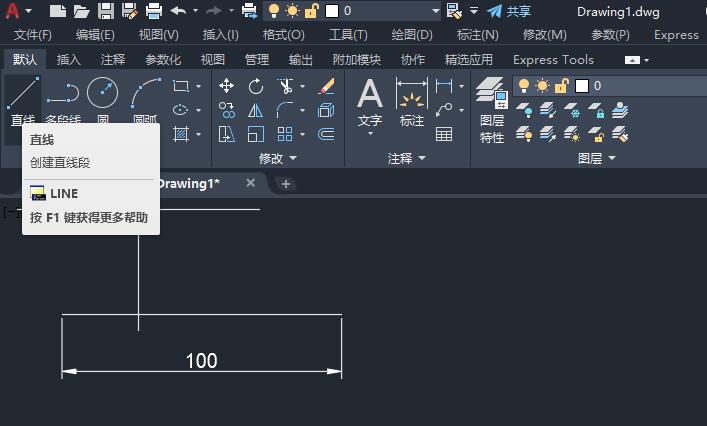Click the Layer Lock icon

(x=596, y=110)
